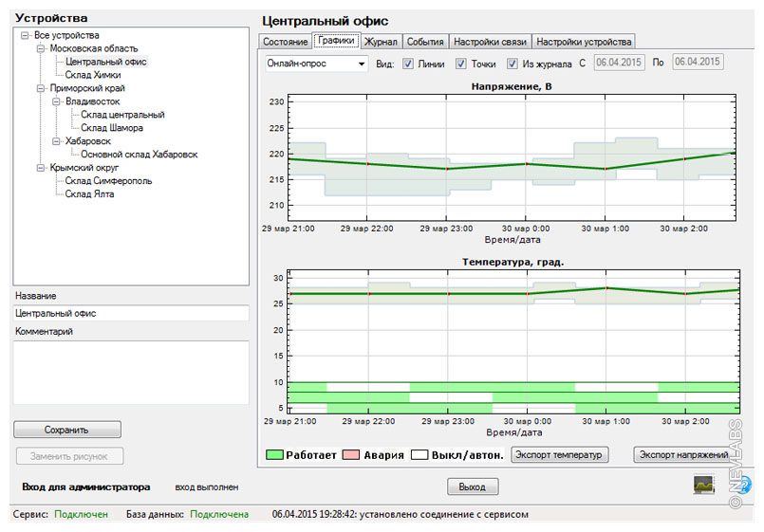Collapse the Московская область tree node
This screenshot has width=764, height=532.
click(40, 48)
